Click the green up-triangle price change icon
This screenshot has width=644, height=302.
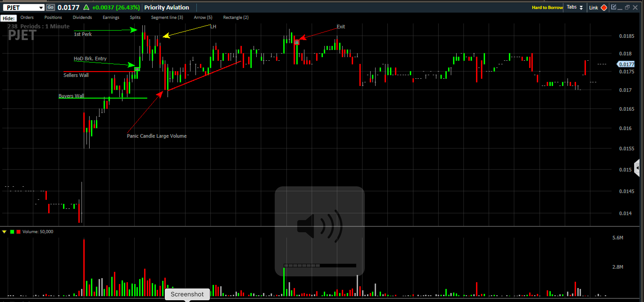point(86,7)
